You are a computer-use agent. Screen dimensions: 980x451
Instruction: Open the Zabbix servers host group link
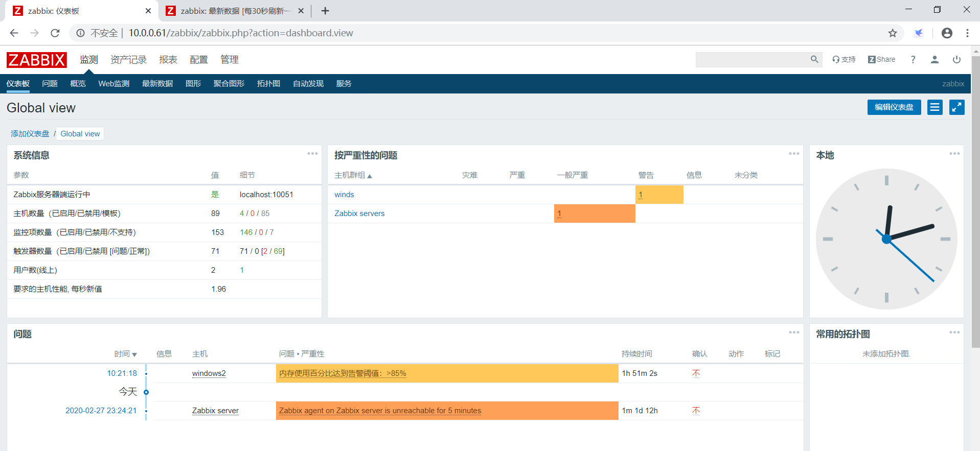pos(359,213)
